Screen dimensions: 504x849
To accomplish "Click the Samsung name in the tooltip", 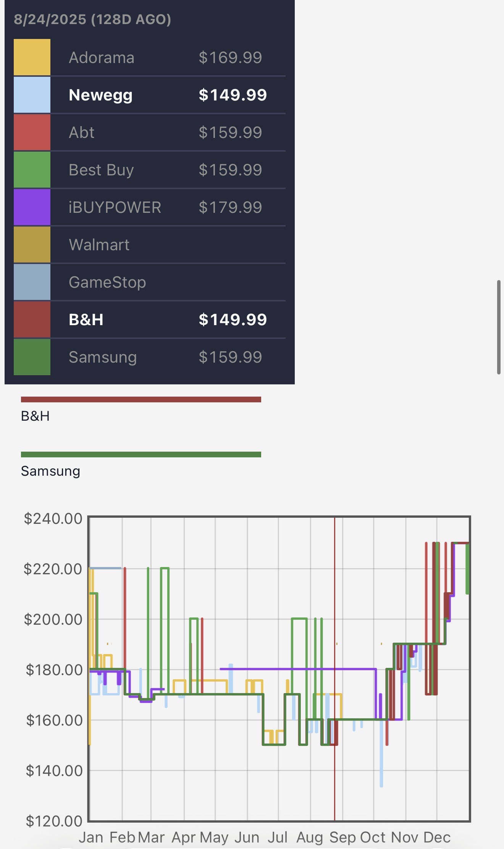I will click(x=103, y=357).
